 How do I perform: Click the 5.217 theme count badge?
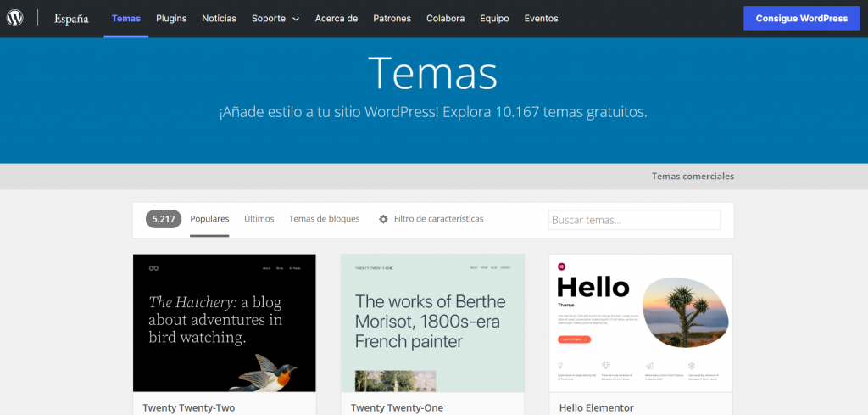click(x=164, y=219)
